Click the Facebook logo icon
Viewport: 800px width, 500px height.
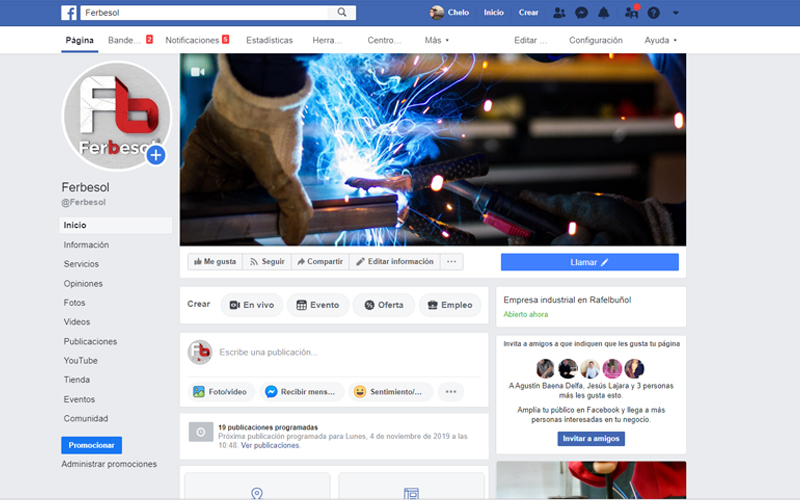tap(69, 13)
